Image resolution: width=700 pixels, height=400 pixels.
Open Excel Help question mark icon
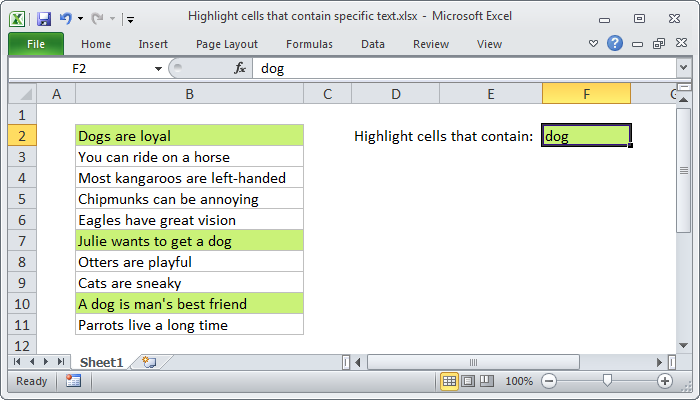pyautogui.click(x=615, y=43)
